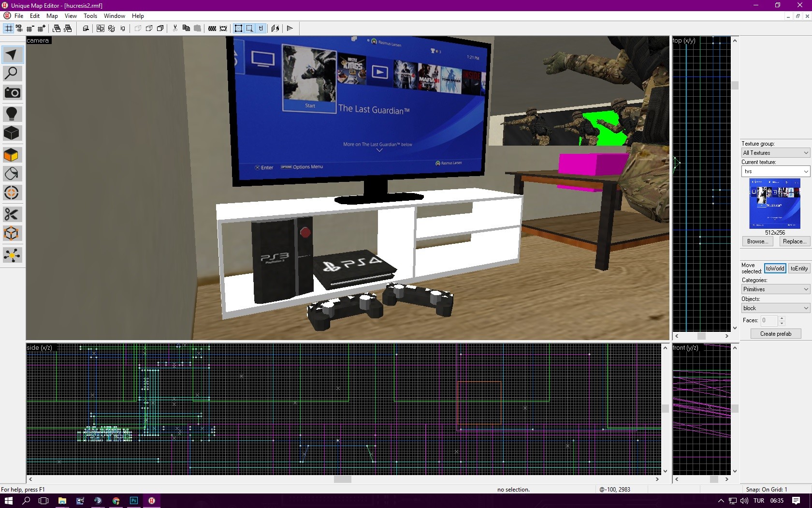
Task: Open File Explorer from the taskbar
Action: (x=62, y=501)
